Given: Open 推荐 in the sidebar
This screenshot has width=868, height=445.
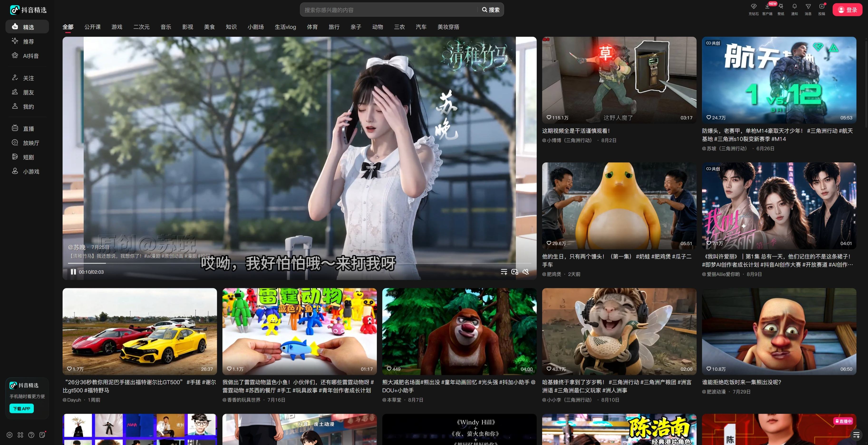Looking at the screenshot, I should tap(27, 41).
